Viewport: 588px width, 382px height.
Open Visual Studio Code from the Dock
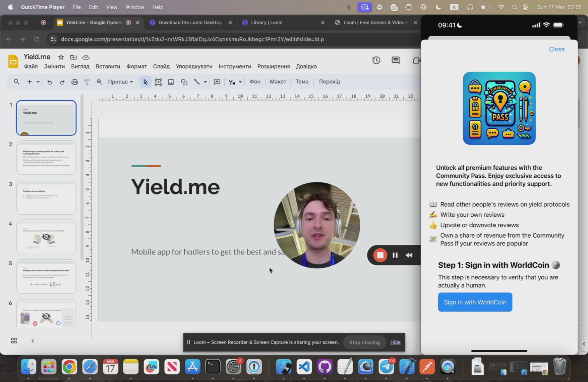pyautogui.click(x=304, y=366)
